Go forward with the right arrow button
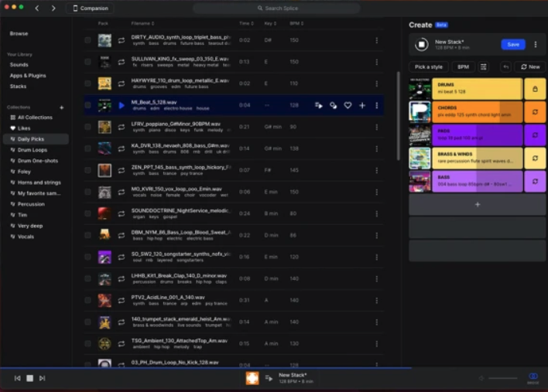548x392 pixels. coord(53,8)
